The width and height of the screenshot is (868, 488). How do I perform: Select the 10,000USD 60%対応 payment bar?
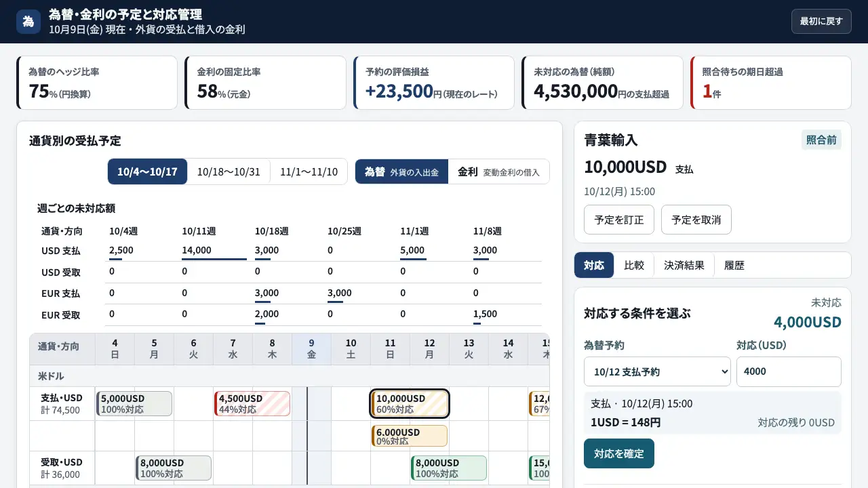coord(410,403)
